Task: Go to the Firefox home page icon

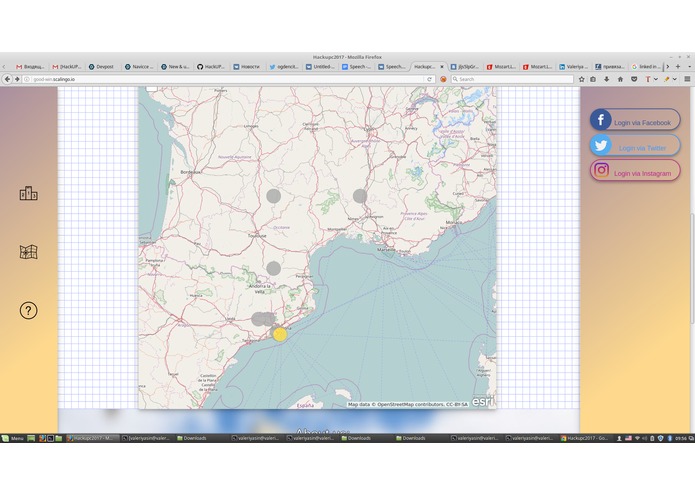Action: pos(620,79)
